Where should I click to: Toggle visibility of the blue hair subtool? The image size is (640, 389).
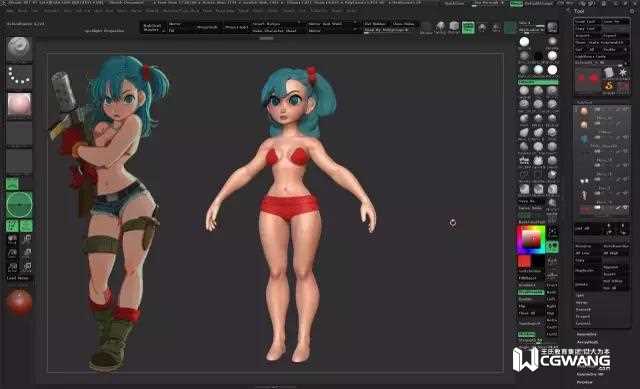point(624,138)
